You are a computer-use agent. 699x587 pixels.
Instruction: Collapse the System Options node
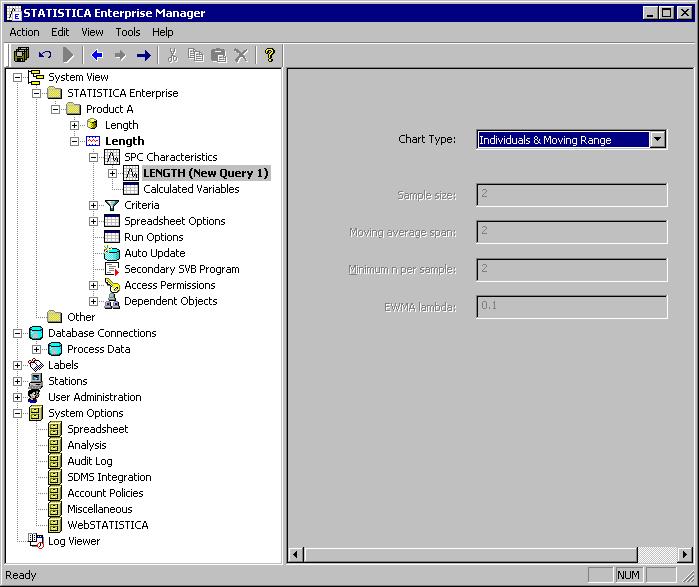(x=17, y=414)
